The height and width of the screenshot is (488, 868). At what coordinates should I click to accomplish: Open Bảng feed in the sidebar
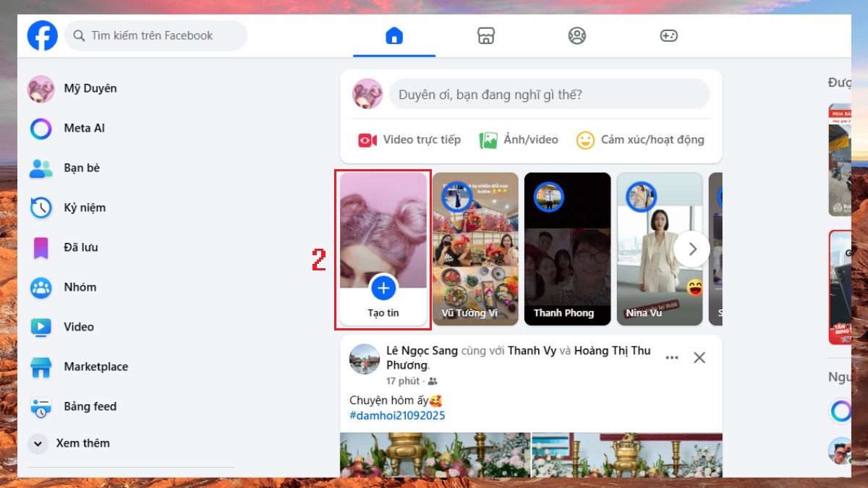[88, 406]
